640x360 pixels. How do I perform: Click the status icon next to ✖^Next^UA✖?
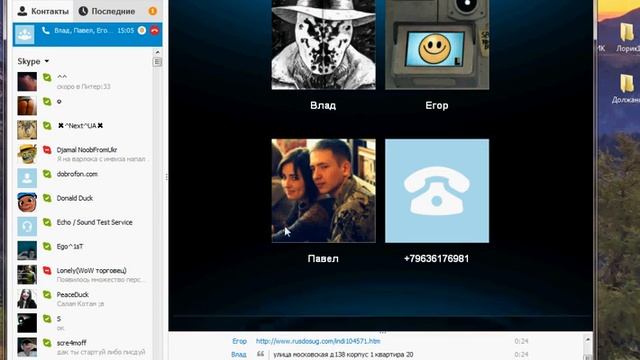click(47, 126)
